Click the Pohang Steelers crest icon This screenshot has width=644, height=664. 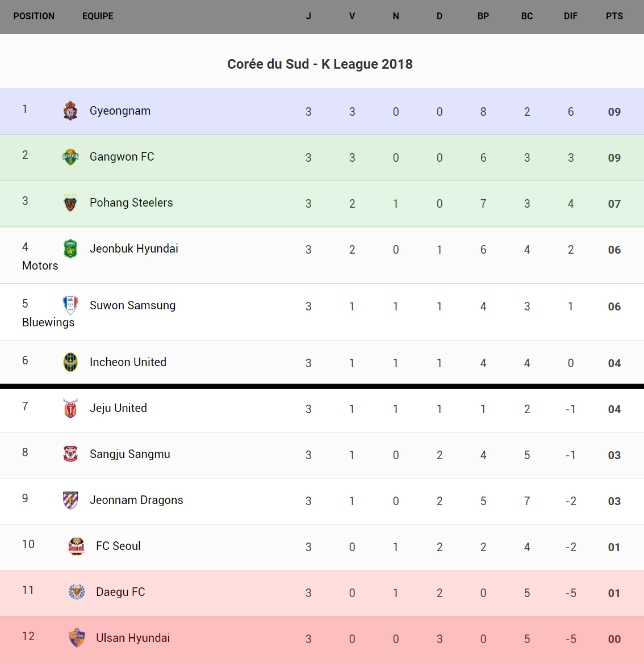[70, 203]
